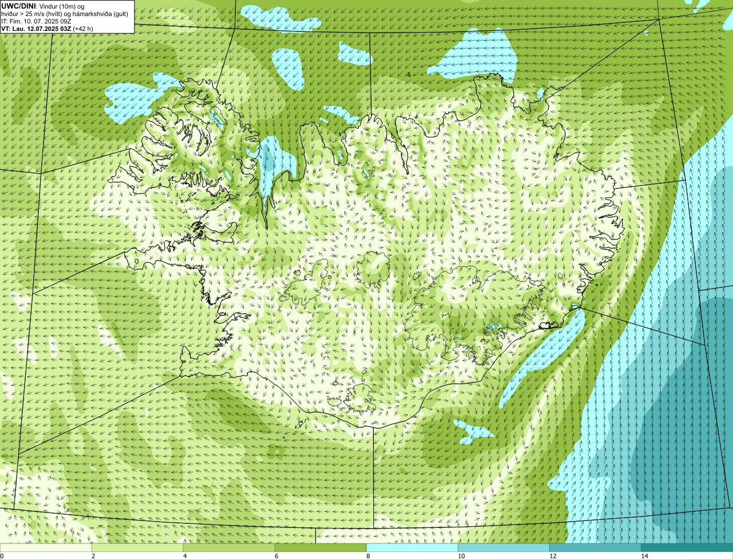The height and width of the screenshot is (560, 733).
Task: Click the pale yellow 0–2 m/s color swatch
Action: [46, 547]
